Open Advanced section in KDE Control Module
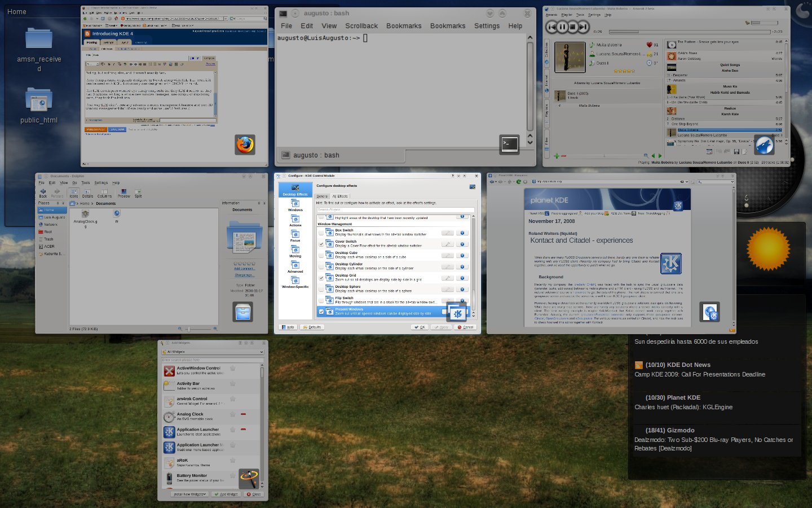 click(x=295, y=266)
